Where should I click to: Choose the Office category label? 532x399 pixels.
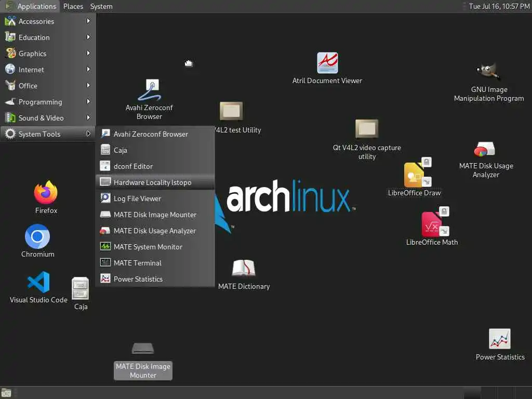28,86
